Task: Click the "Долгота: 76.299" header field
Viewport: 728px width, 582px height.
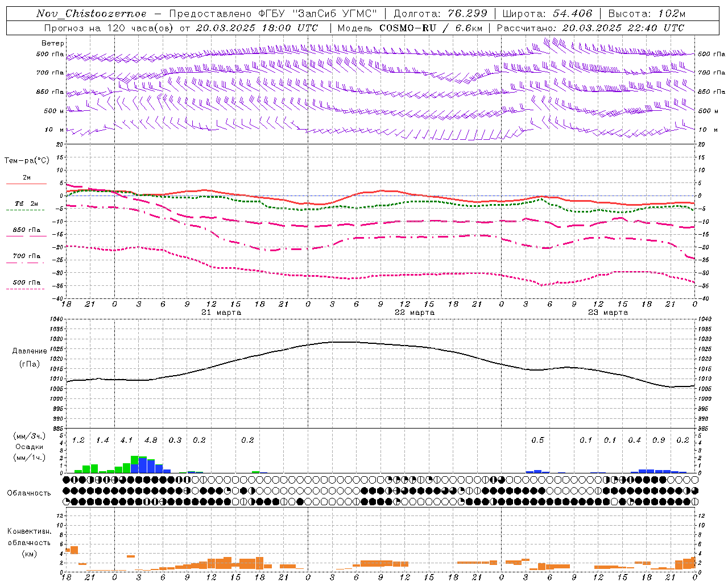Action: 440,14
